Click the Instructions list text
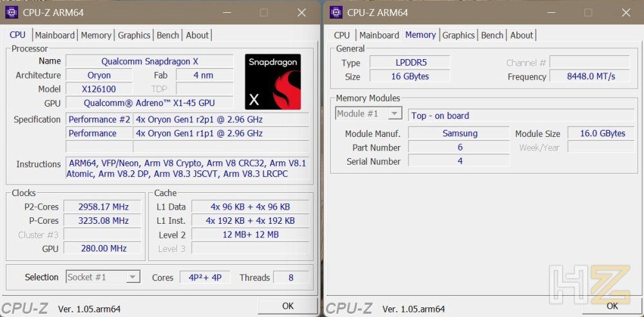The image size is (644, 317). [x=187, y=168]
